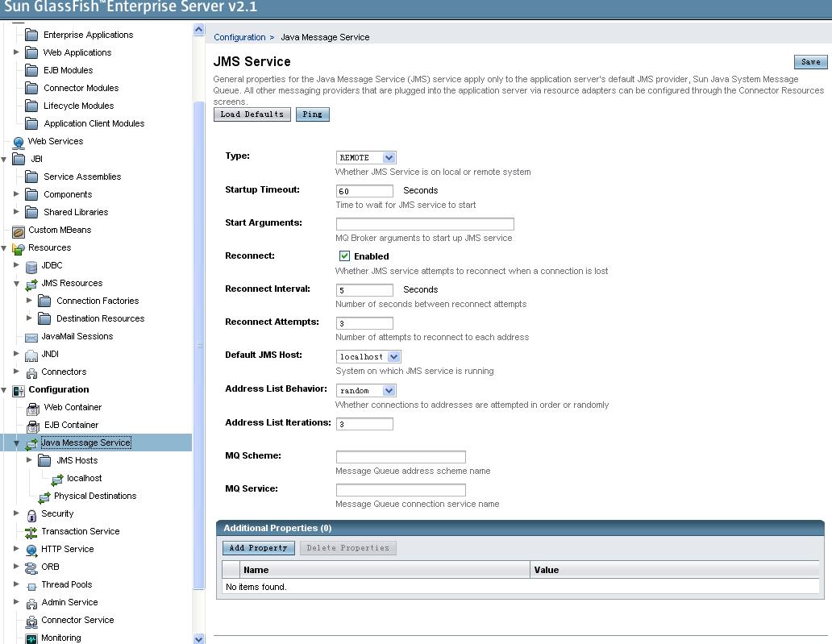Follow the Configuration breadcrumb link
The height and width of the screenshot is (644, 832).
(x=239, y=37)
